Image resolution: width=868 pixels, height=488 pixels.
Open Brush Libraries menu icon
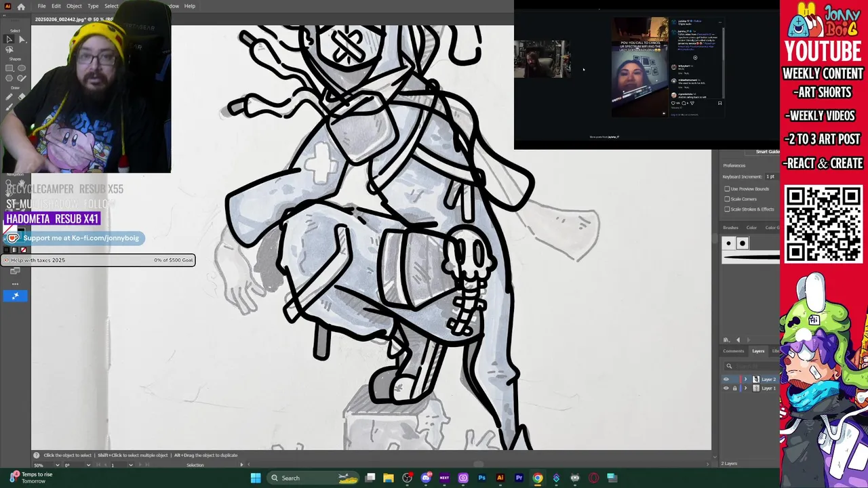(726, 340)
